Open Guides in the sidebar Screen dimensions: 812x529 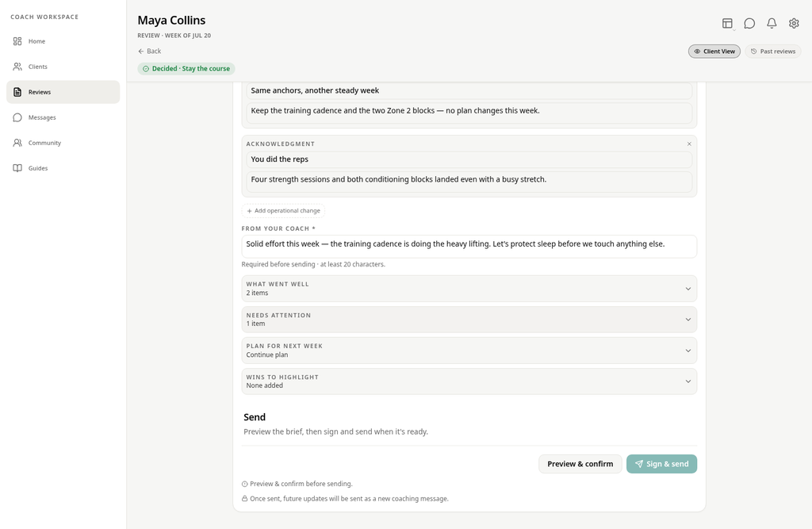pos(63,168)
